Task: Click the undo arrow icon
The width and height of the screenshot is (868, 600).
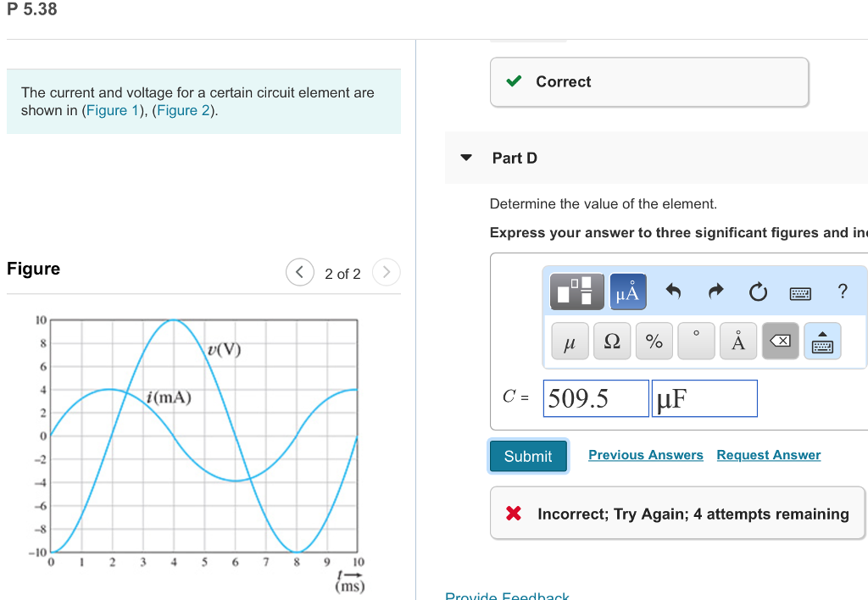Action: point(674,292)
